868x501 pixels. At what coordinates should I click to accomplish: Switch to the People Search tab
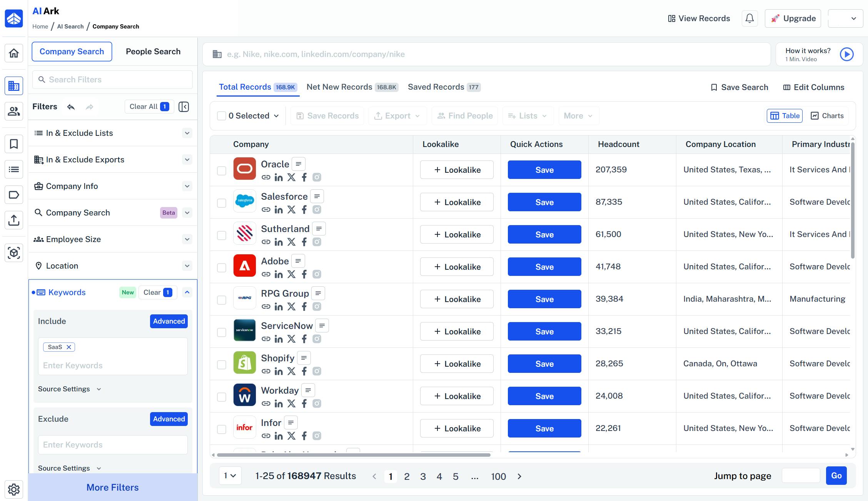153,52
